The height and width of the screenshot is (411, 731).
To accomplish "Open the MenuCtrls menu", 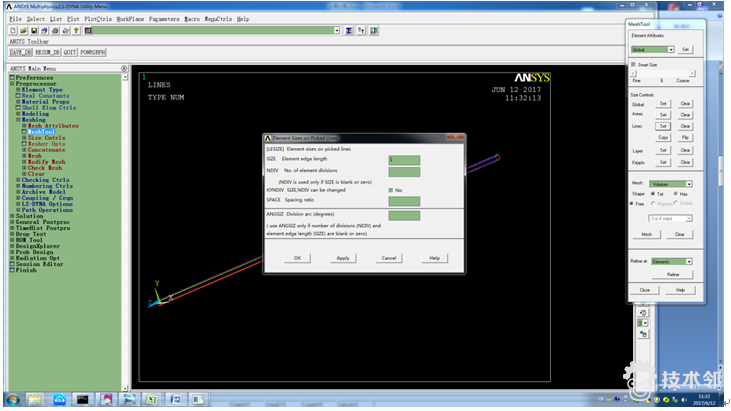I will click(218, 19).
